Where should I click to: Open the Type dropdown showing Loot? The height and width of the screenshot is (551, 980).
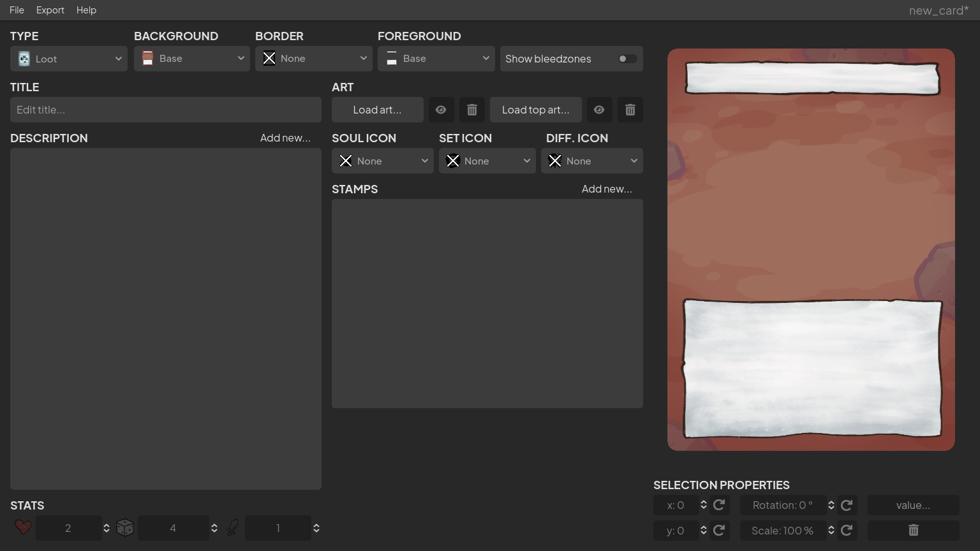click(x=69, y=59)
